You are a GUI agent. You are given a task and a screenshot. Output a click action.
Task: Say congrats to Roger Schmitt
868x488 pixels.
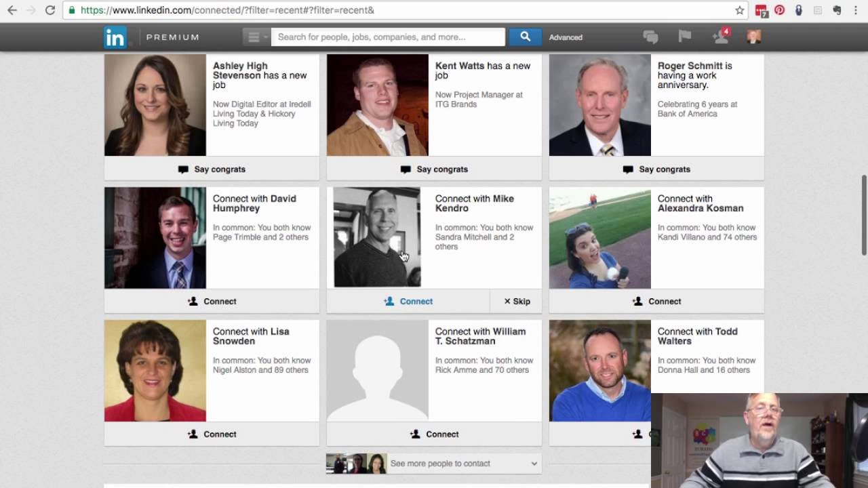click(x=656, y=169)
